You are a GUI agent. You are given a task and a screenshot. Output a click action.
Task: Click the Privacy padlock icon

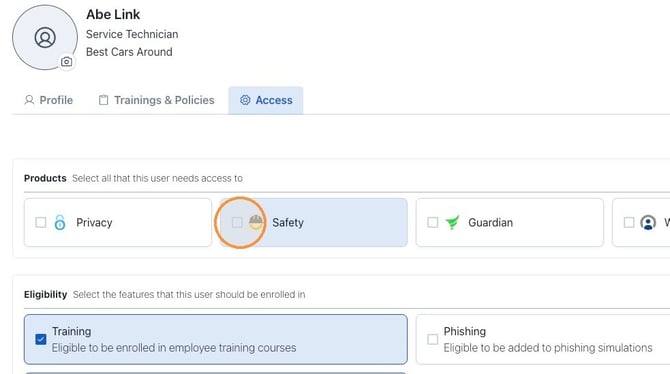(x=60, y=222)
